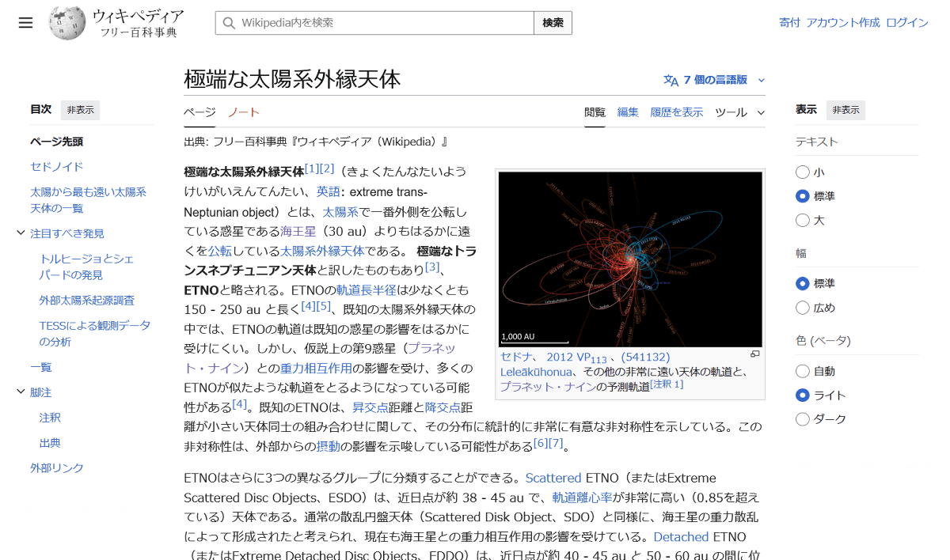Switch to the ノート tab
950x560 pixels.
tap(243, 112)
